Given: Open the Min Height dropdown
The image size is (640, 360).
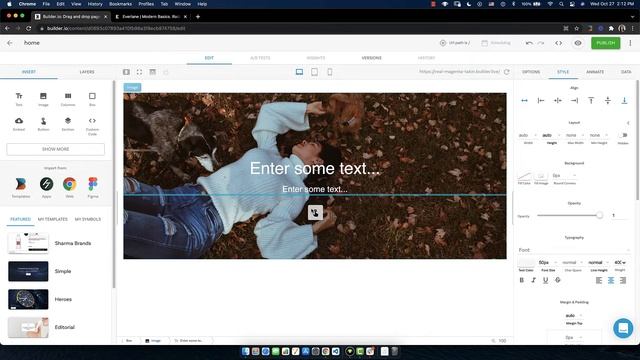Looking at the screenshot, I should [599, 135].
